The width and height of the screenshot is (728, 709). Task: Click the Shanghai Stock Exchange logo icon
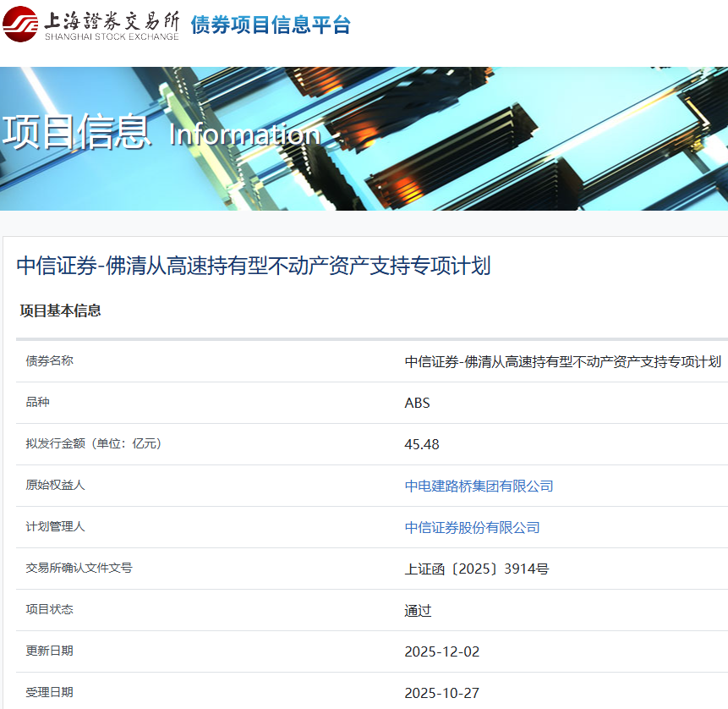click(x=20, y=25)
